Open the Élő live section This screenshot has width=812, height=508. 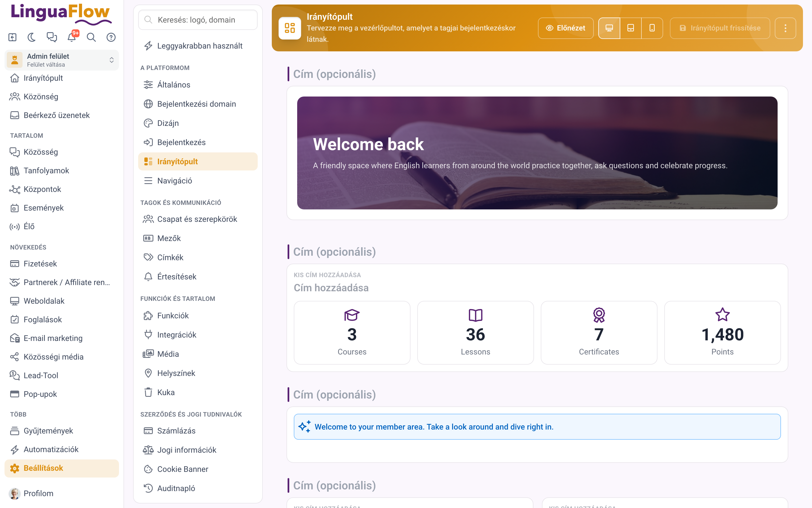click(x=62, y=226)
